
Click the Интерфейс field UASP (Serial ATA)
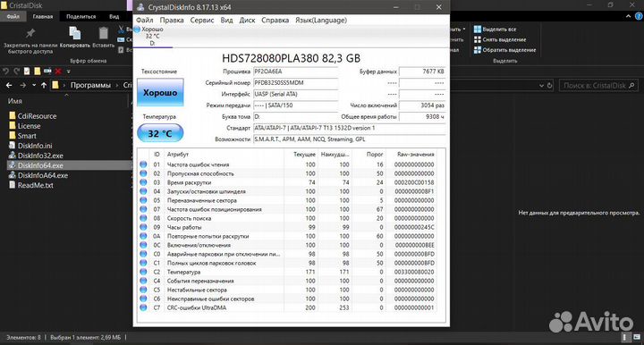pyautogui.click(x=295, y=94)
